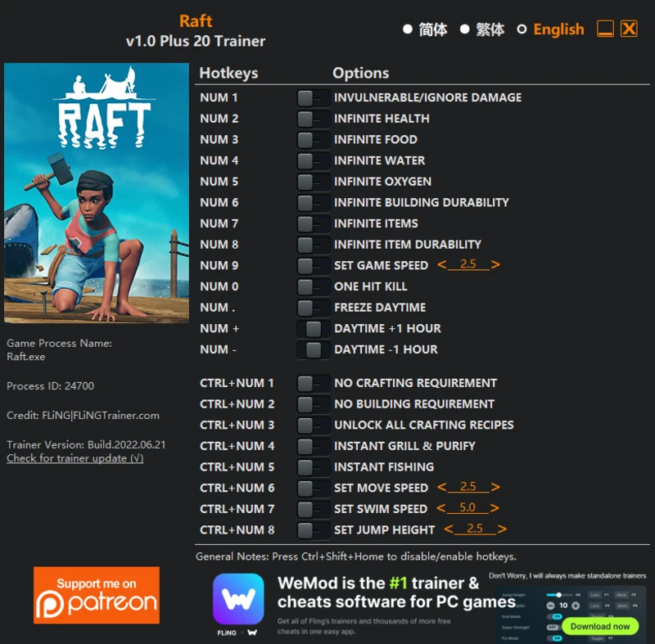Toggle INFINITE HEALTH on
This screenshot has height=644, width=655.
click(x=314, y=118)
